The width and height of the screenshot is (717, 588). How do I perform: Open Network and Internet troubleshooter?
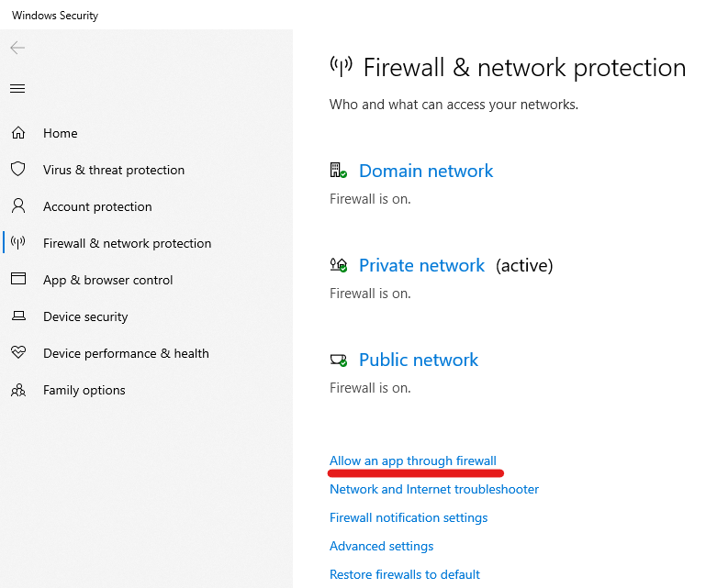(433, 489)
